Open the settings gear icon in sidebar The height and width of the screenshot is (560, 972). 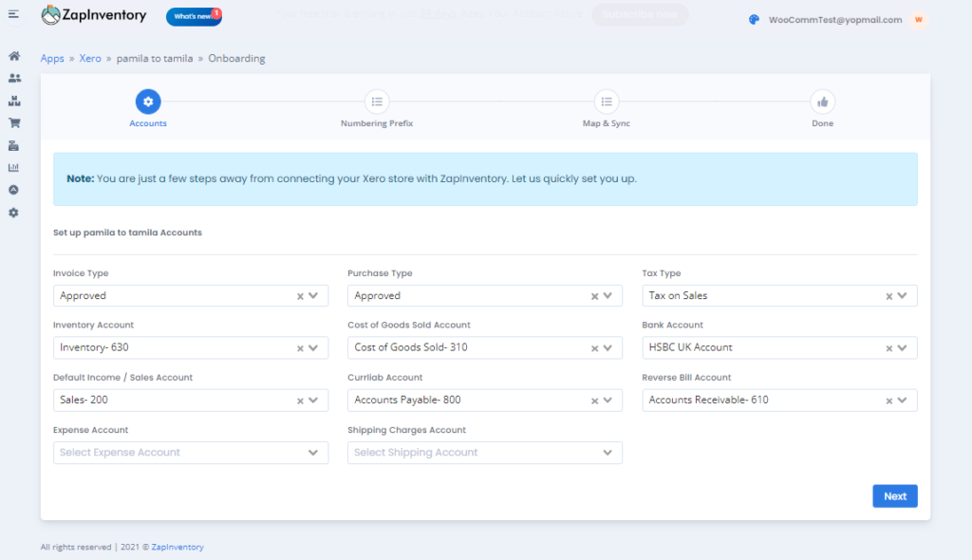(14, 213)
